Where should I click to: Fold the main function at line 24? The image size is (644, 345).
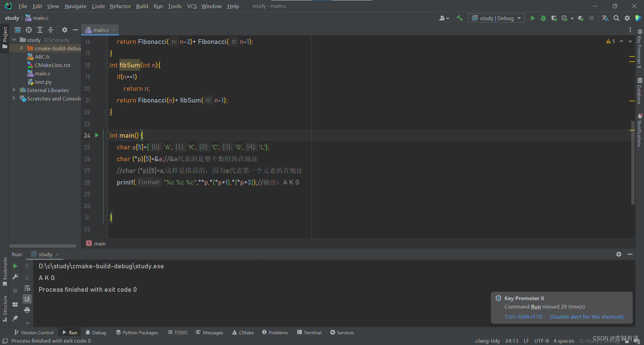pyautogui.click(x=107, y=136)
